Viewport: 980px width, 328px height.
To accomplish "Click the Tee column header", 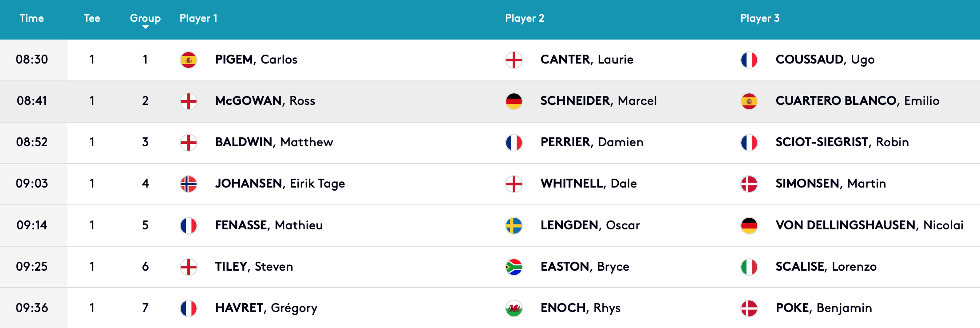I will [92, 18].
